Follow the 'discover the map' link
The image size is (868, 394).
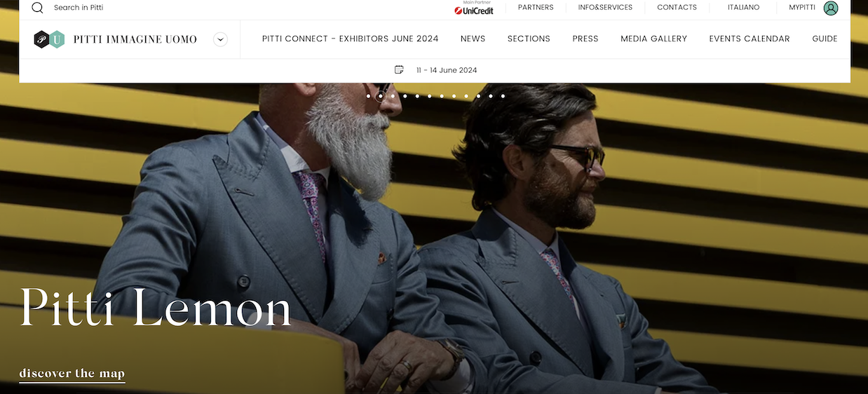coord(72,374)
